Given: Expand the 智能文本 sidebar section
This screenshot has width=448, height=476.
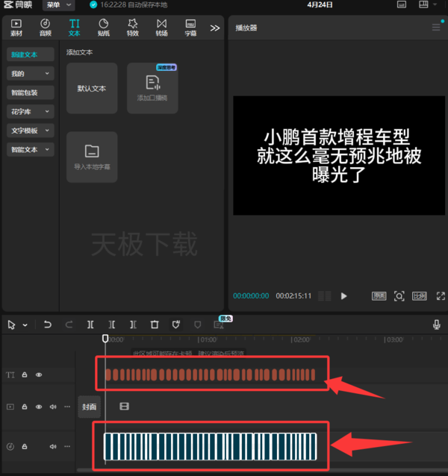Looking at the screenshot, I should pyautogui.click(x=31, y=149).
